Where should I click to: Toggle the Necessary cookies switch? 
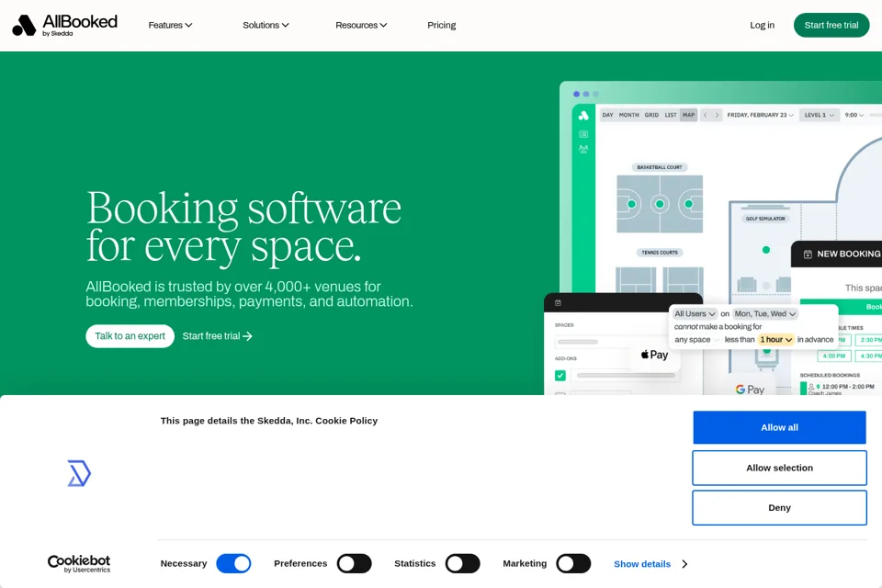[234, 563]
